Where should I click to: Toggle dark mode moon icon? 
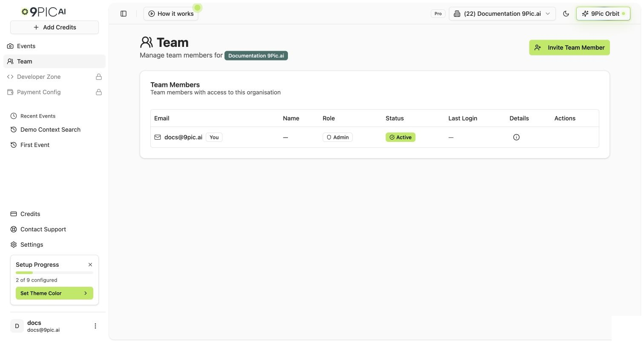click(566, 14)
